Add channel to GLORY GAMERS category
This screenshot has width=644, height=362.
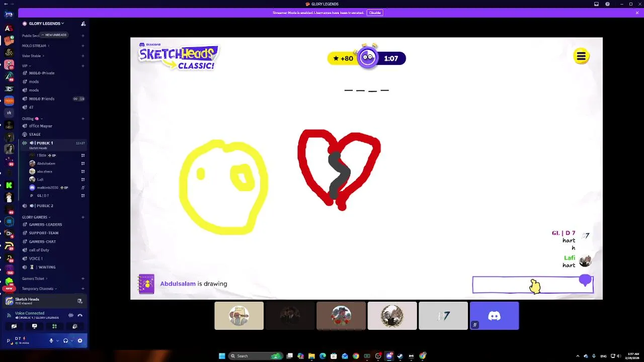(83, 217)
